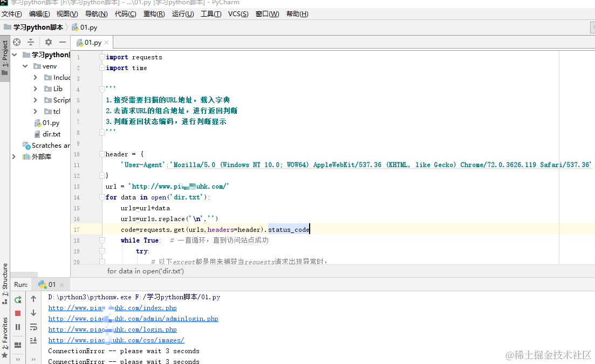Image resolution: width=595 pixels, height=364 pixels.
Task: Switch to the 01.py editor tab
Action: [x=93, y=43]
